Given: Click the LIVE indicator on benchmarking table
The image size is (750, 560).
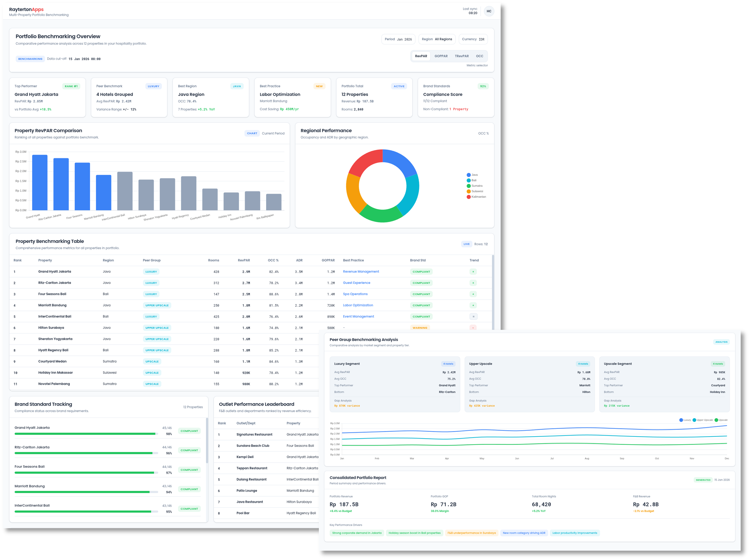Looking at the screenshot, I should [x=467, y=244].
